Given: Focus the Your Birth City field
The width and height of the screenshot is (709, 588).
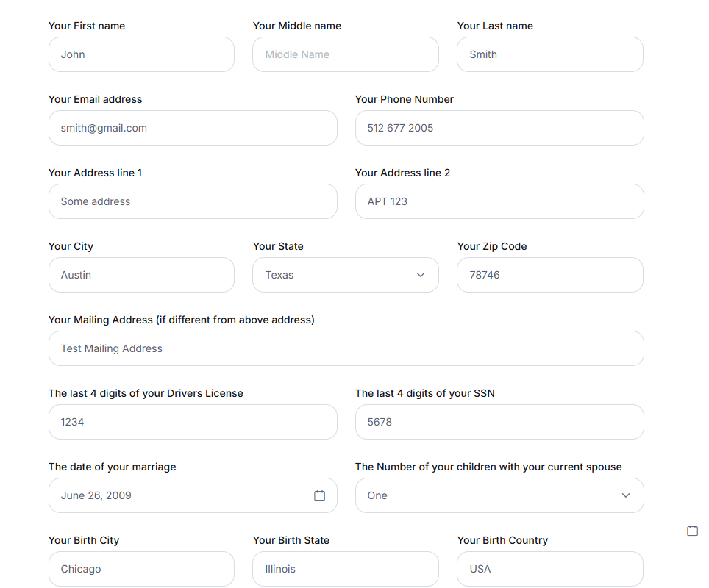Looking at the screenshot, I should (141, 569).
